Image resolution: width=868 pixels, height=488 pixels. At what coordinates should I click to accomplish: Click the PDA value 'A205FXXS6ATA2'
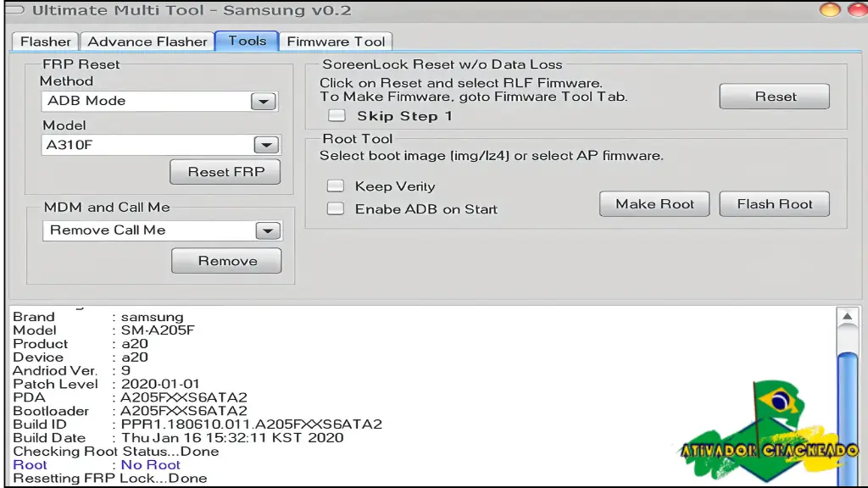tap(184, 397)
